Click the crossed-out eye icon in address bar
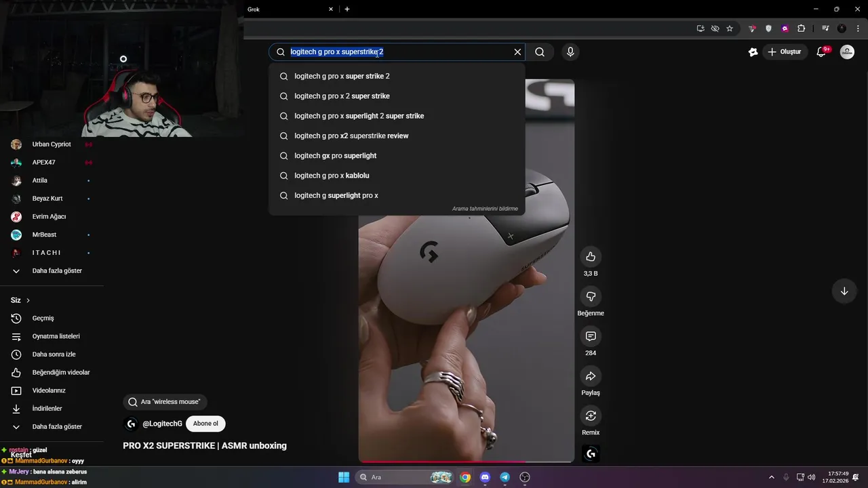 715,28
